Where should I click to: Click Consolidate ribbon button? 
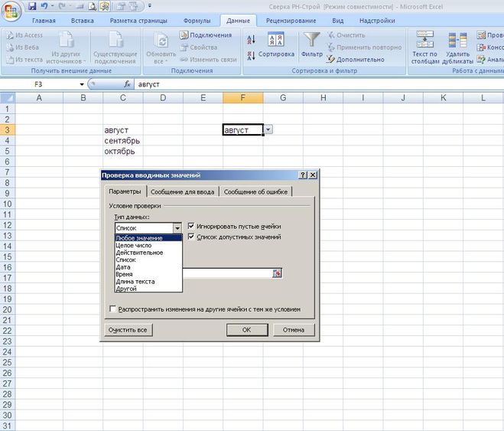click(490, 47)
